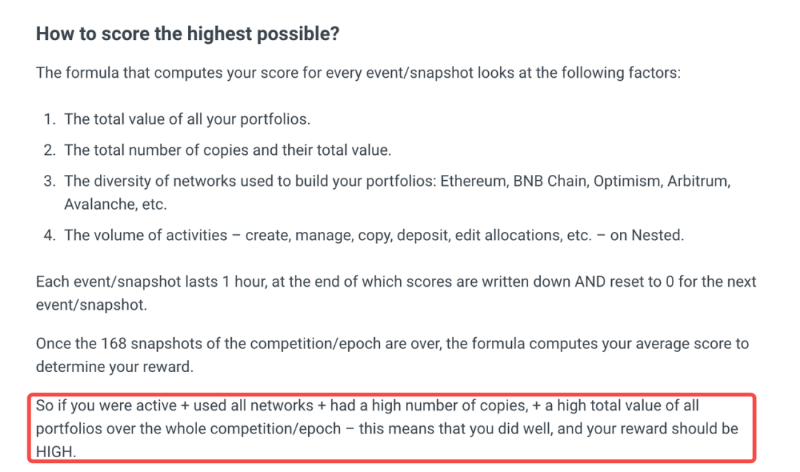Click the word 'HIGH.' in the red box
Viewport: 800px width, 472px height.
click(x=56, y=452)
